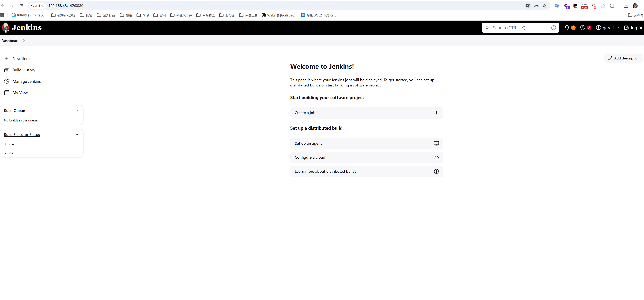Open the 服务器 bookmark folder
The height and width of the screenshot is (300, 644).
(x=227, y=15)
